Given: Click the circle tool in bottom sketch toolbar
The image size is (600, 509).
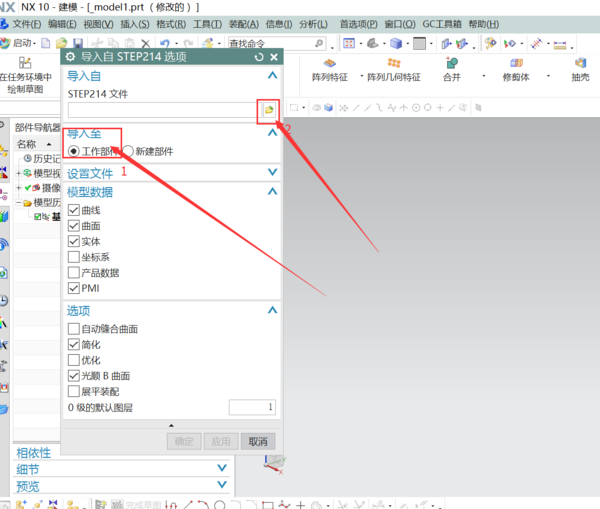Looking at the screenshot, I should (220, 505).
